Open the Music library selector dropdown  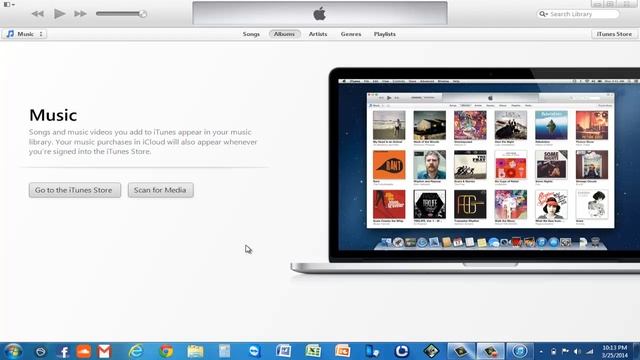pos(25,34)
